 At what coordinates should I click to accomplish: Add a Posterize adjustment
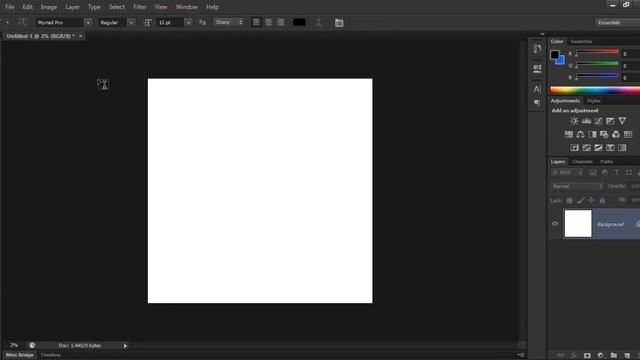586,147
